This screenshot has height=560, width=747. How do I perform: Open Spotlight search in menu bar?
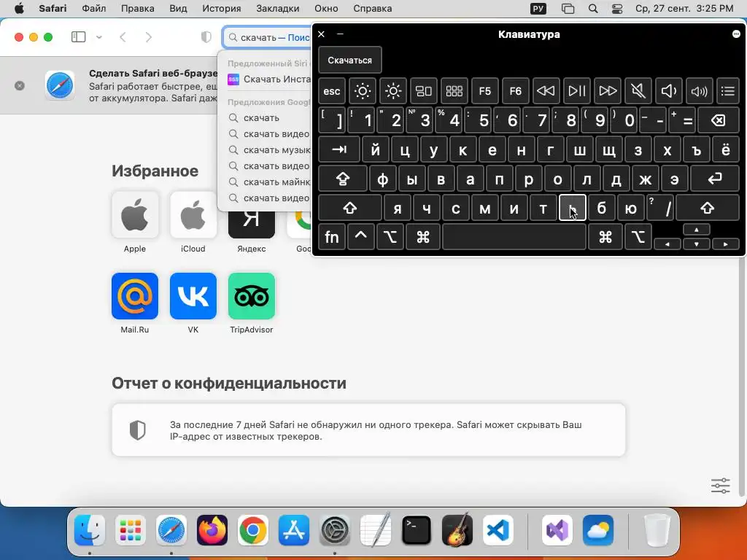tap(593, 9)
